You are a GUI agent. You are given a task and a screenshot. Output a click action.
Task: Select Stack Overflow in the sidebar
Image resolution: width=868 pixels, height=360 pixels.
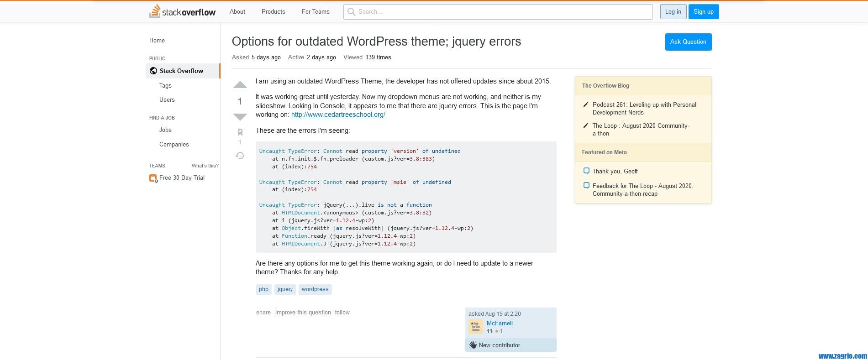[183, 71]
